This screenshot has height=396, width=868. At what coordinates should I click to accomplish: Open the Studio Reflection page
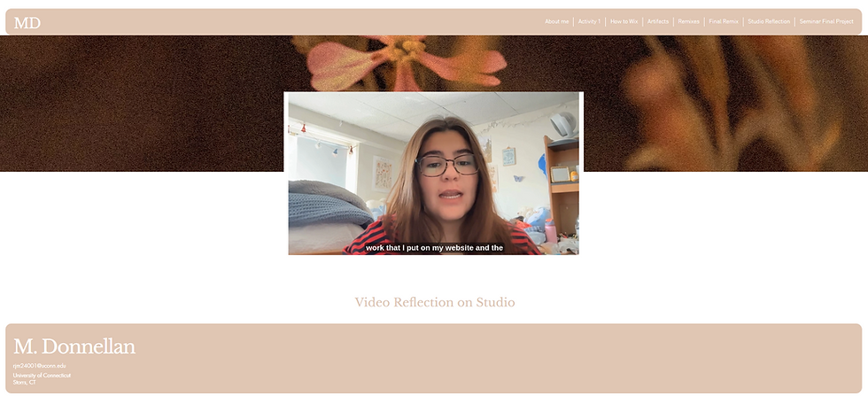click(769, 21)
